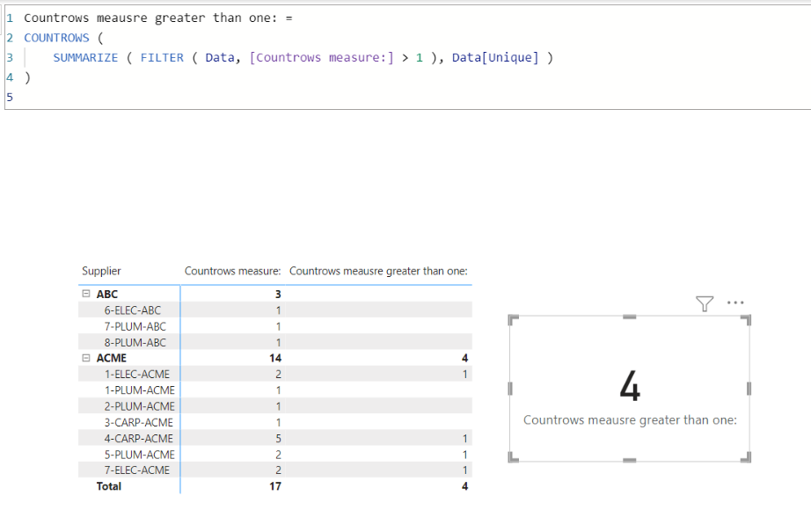The width and height of the screenshot is (811, 532).
Task: Click the SUMMARIZE function in formula
Action: click(85, 57)
